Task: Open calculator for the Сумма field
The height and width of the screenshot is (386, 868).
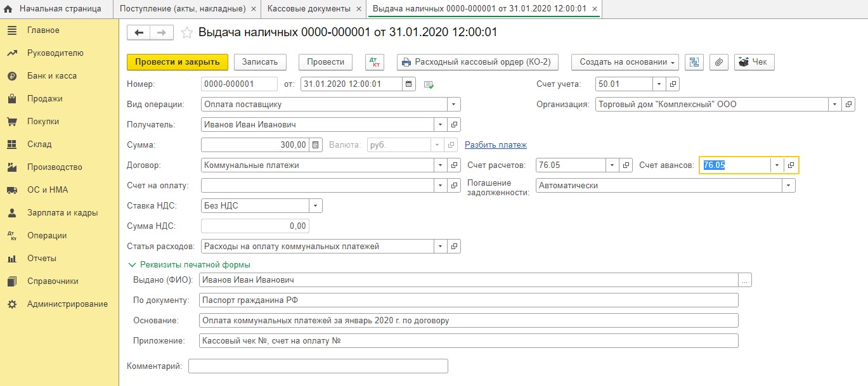Action: pyautogui.click(x=317, y=145)
